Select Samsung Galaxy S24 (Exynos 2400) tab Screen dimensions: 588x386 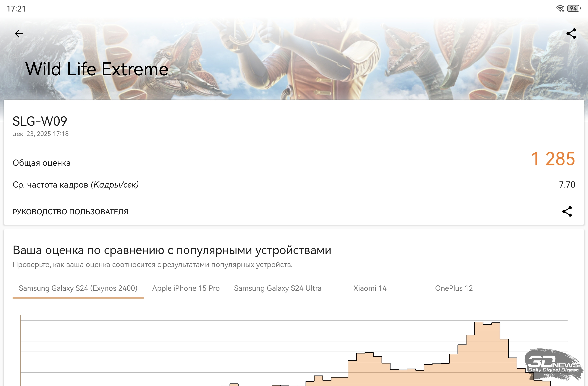(78, 288)
